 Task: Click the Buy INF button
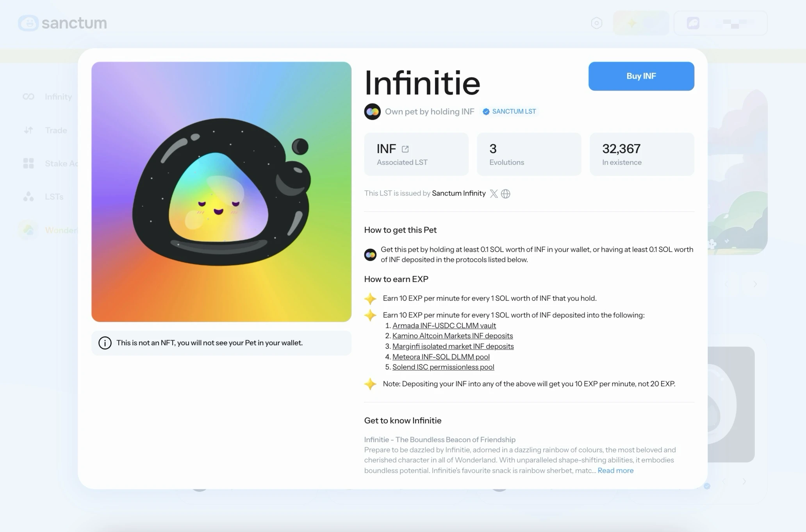click(x=641, y=76)
